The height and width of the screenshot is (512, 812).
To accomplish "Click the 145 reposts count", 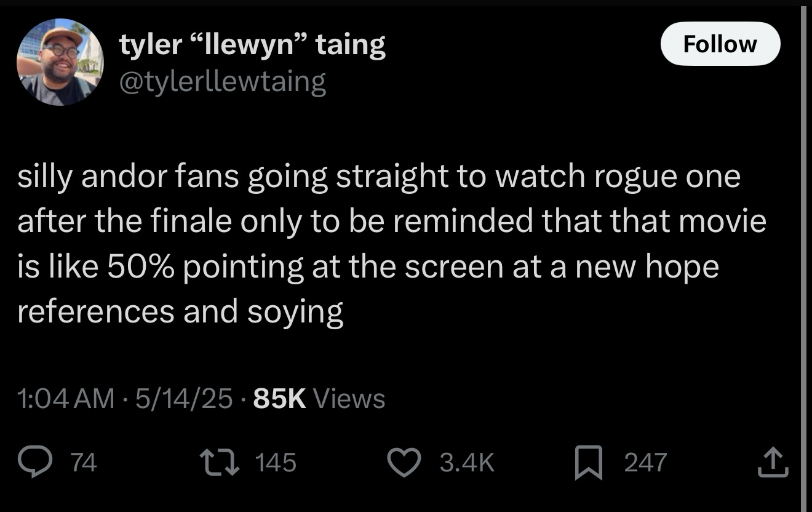I will 274,462.
